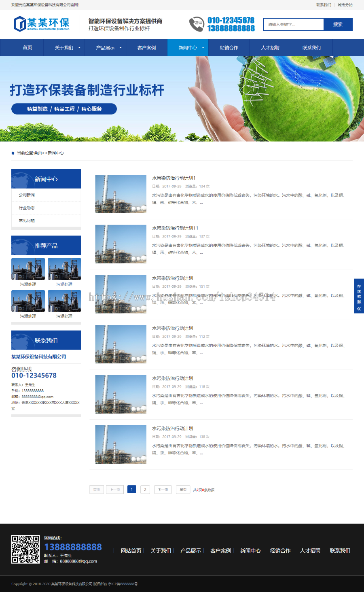The height and width of the screenshot is (592, 364).
Task: Go to page 2 using pagination
Action: [x=145, y=489]
